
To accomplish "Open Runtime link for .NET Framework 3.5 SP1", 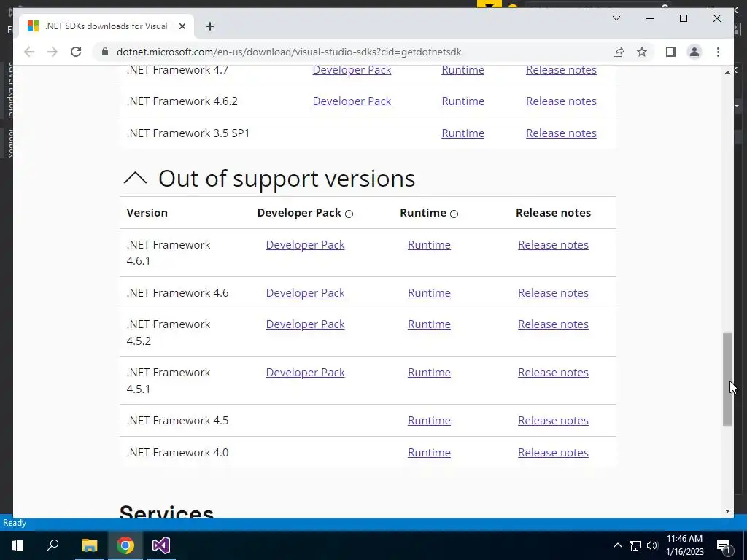I will [462, 133].
